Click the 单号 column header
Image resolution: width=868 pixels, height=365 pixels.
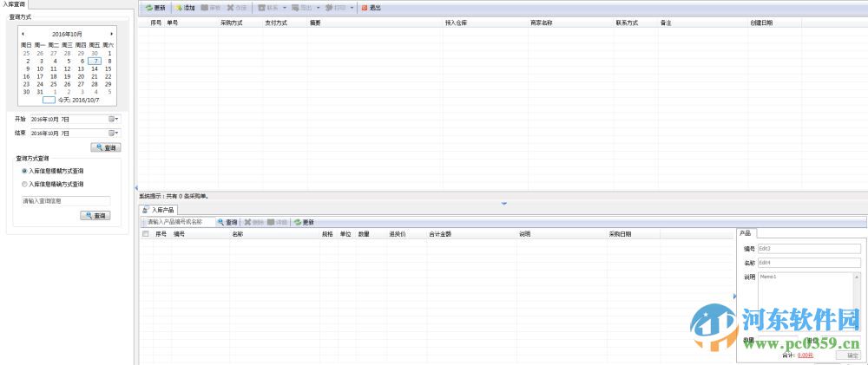tap(172, 23)
